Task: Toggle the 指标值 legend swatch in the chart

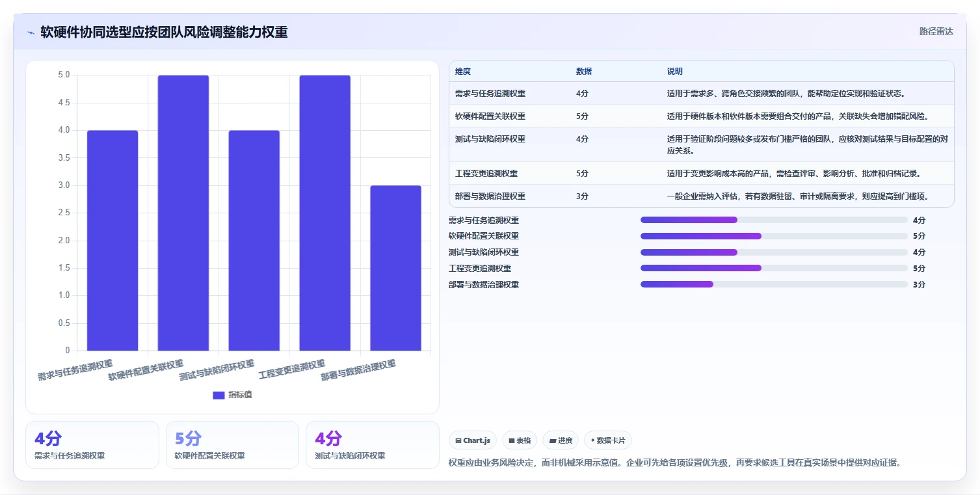Action: tap(219, 395)
